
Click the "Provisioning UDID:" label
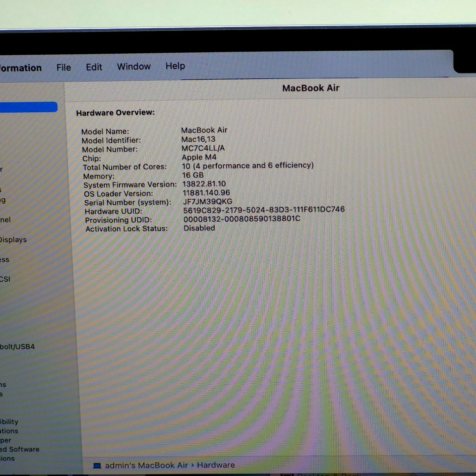coord(119,220)
